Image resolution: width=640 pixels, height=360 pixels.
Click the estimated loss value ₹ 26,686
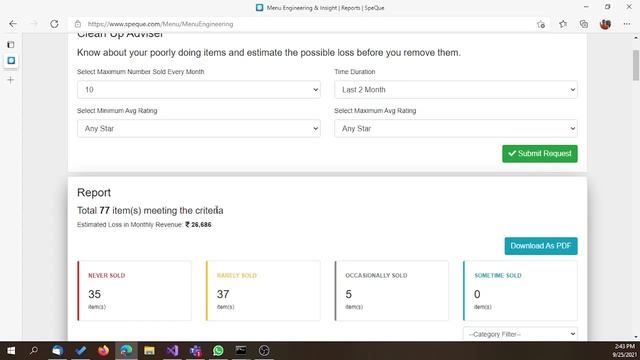[x=198, y=224]
